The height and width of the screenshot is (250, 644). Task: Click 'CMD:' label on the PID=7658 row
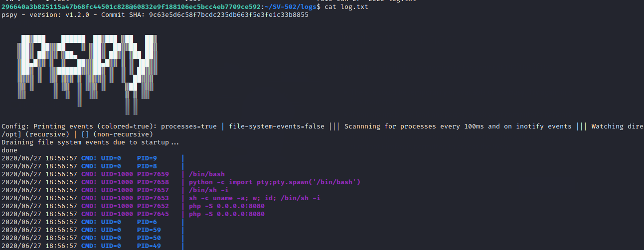click(x=89, y=182)
